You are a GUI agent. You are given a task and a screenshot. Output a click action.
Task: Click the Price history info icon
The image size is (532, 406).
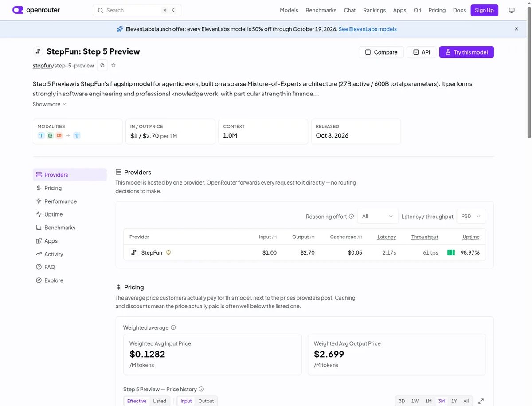tap(201, 389)
